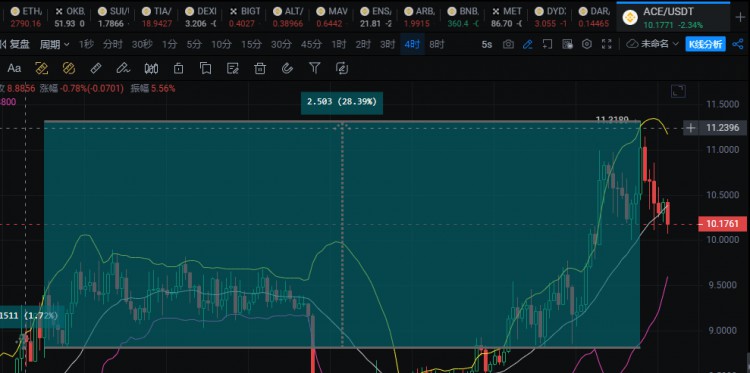The height and width of the screenshot is (373, 750).
Task: Select the ACE/USDT active tab
Action: point(673,17)
